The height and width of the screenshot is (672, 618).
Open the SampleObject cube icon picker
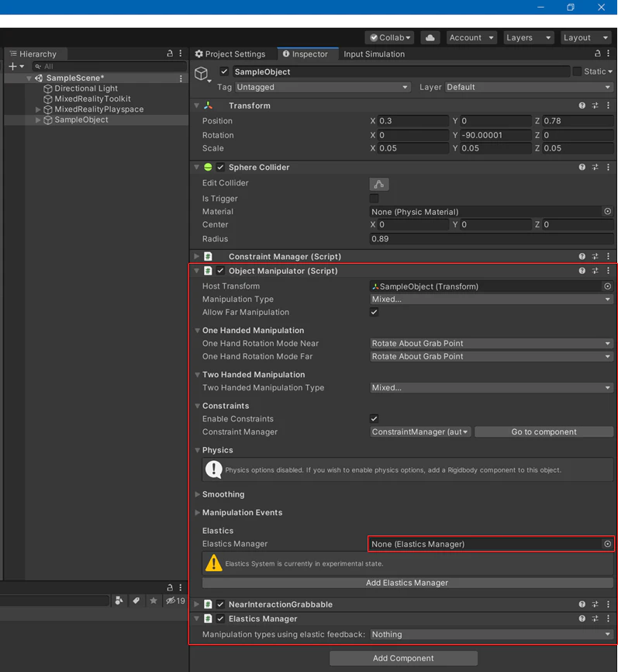[x=202, y=74]
